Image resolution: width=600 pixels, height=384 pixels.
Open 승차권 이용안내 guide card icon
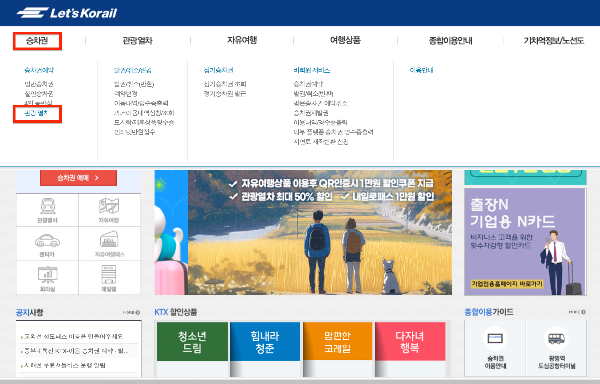[x=495, y=348]
